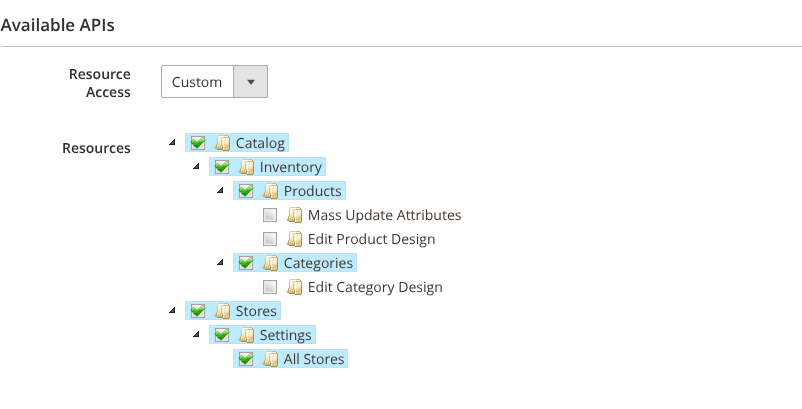Click the All Stores folder icon
The height and width of the screenshot is (409, 802).
click(x=271, y=359)
